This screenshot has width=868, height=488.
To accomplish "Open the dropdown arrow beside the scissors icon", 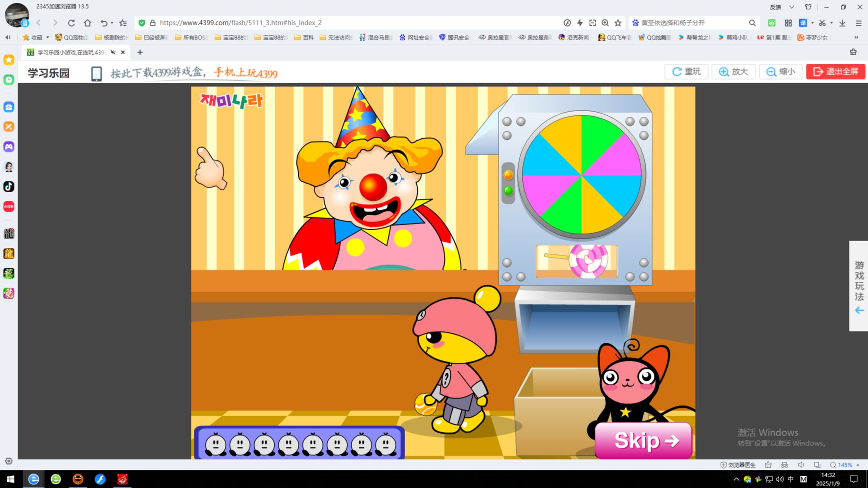I will click(831, 23).
